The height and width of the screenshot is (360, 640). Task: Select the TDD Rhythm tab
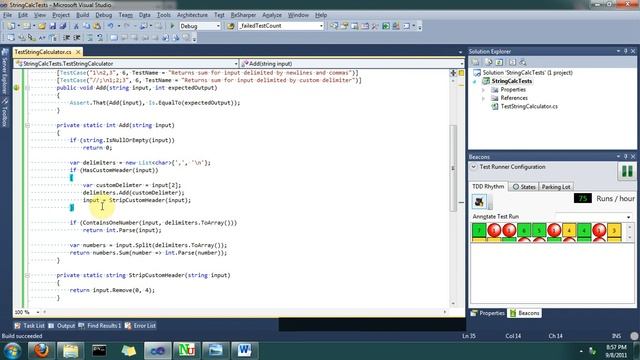[488, 187]
